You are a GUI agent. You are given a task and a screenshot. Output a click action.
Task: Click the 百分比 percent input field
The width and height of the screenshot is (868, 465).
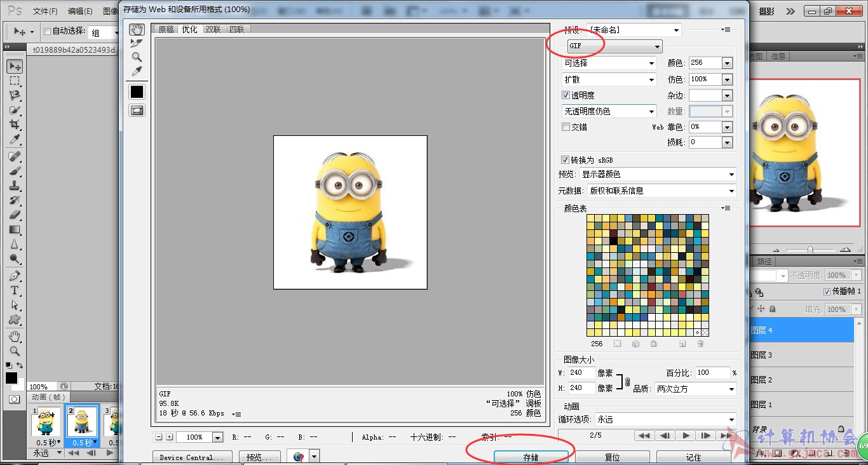tap(712, 373)
